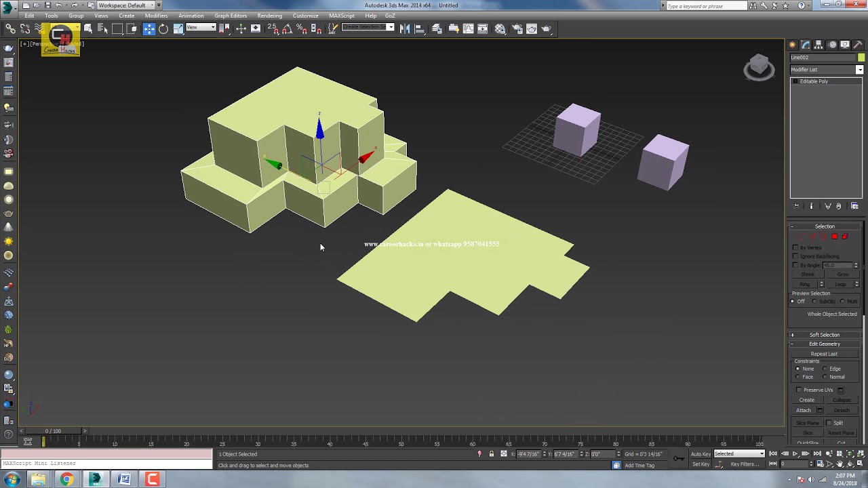Switch to the Modify panel tab icon
868x488 pixels.
click(806, 45)
